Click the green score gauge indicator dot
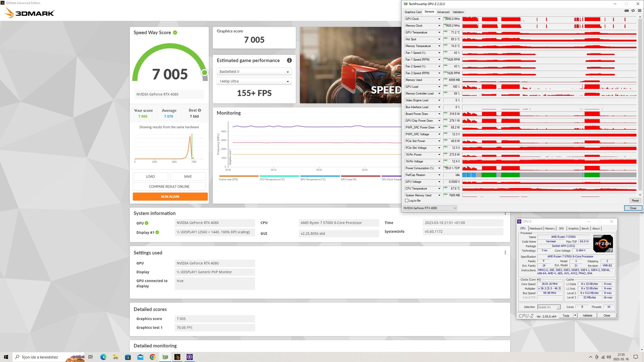 (204, 72)
